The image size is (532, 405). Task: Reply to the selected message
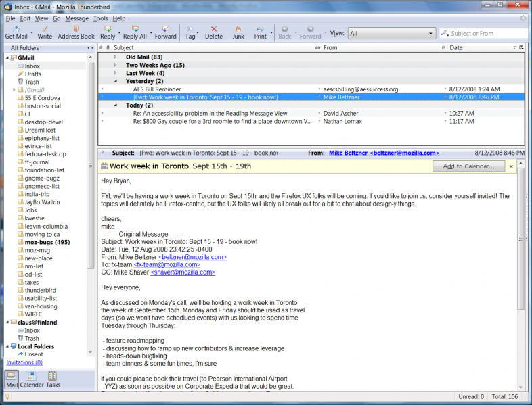pyautogui.click(x=108, y=32)
